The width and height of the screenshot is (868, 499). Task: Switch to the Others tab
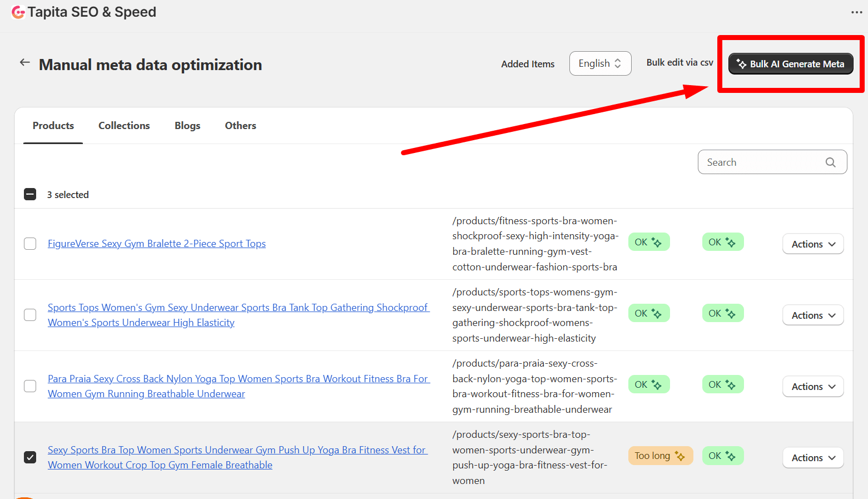[241, 126]
